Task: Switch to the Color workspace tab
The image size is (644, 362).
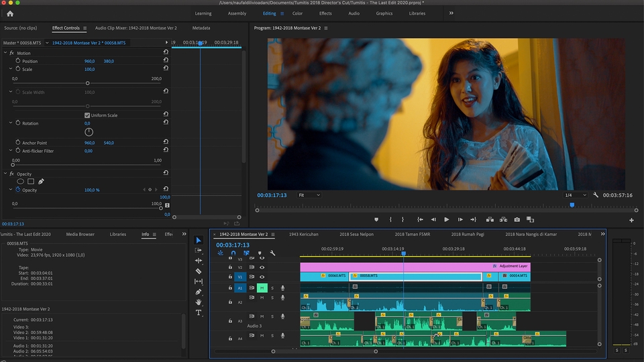Action: 297,13
